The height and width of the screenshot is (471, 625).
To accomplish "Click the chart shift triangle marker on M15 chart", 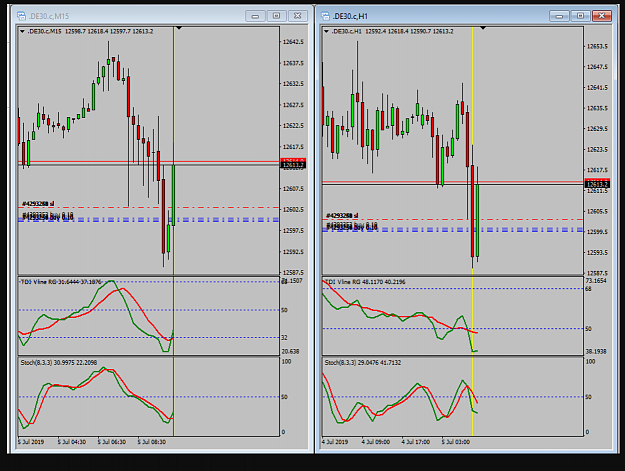I will 179,28.
